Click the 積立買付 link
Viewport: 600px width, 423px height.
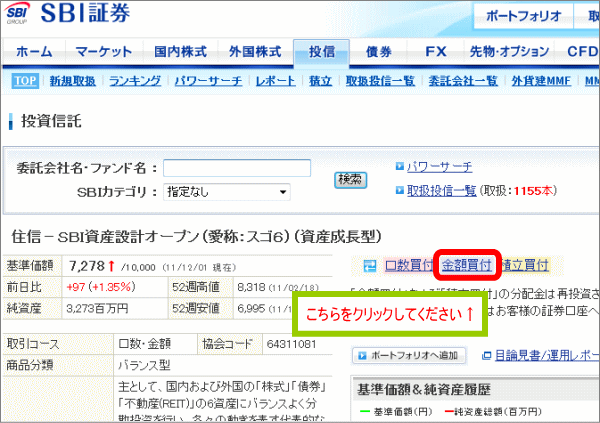tap(525, 265)
